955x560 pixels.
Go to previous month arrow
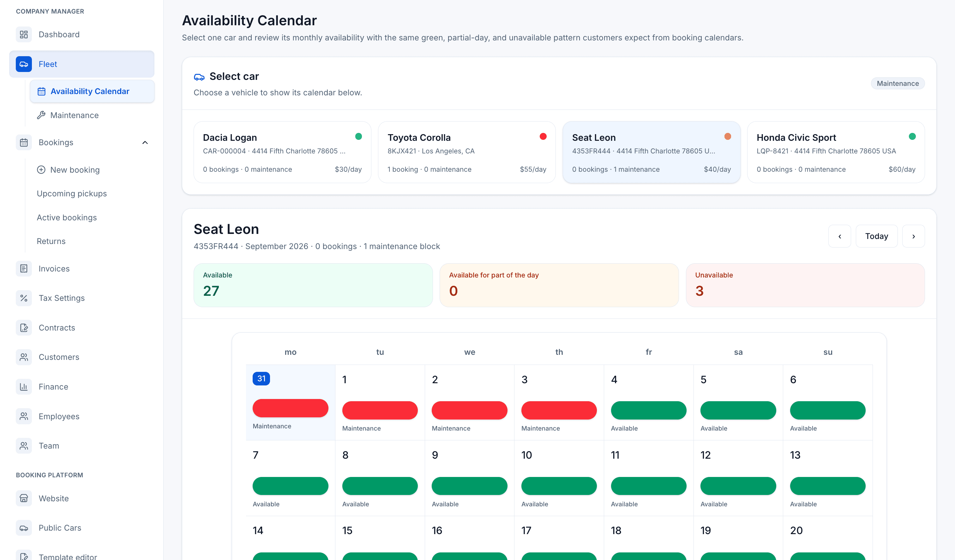[840, 236]
